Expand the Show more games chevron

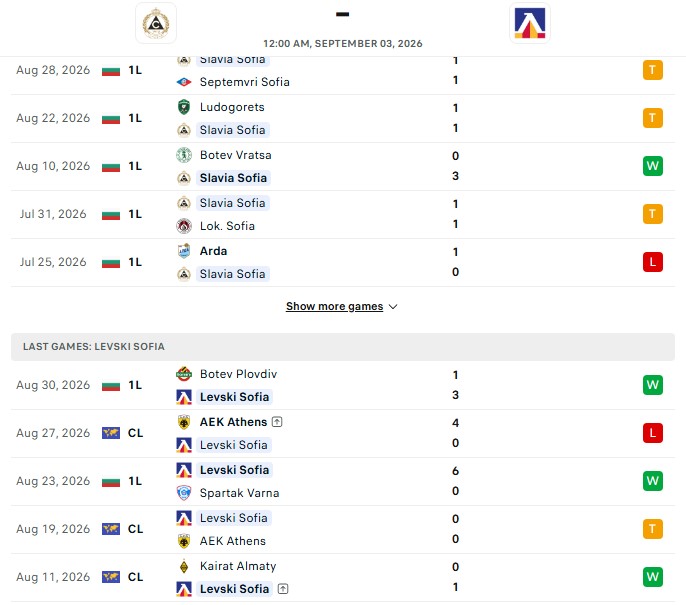pyautogui.click(x=393, y=307)
